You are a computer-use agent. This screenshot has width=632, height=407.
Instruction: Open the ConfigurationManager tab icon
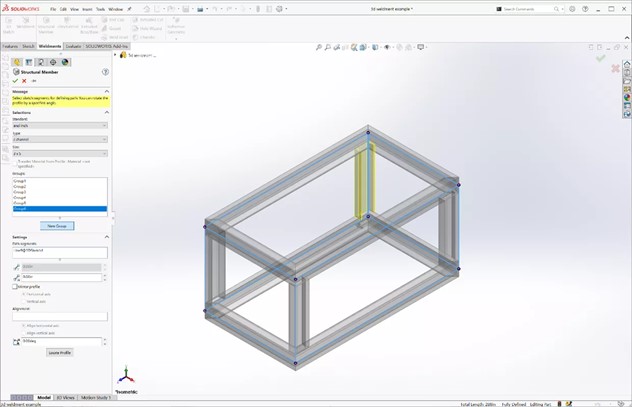(41, 62)
